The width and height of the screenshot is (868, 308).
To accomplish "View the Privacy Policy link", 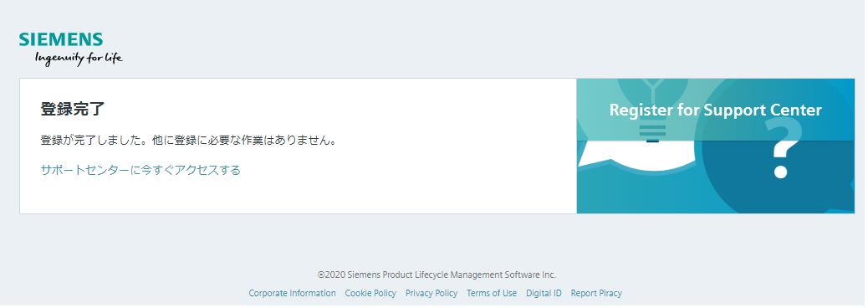I will pos(431,293).
